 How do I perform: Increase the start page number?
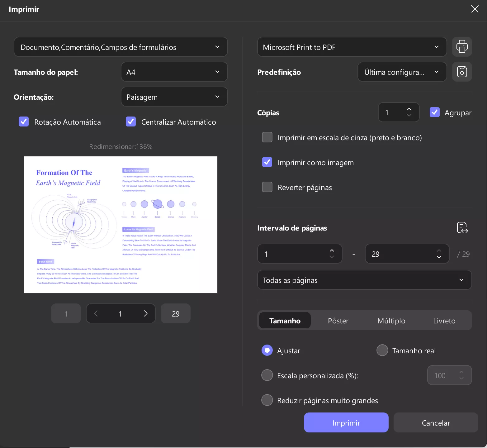coord(332,250)
